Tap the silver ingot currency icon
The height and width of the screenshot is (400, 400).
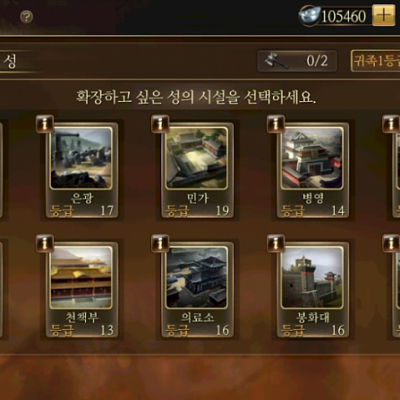tap(309, 16)
